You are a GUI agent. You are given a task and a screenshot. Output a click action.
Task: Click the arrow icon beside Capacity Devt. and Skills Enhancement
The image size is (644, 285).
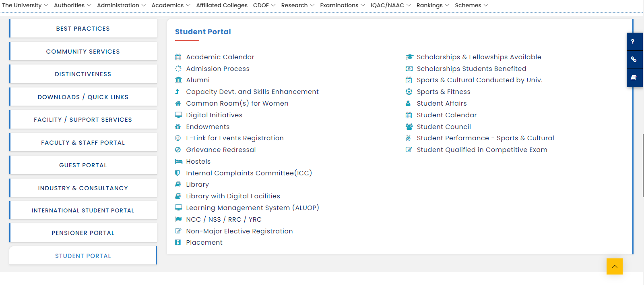click(177, 92)
